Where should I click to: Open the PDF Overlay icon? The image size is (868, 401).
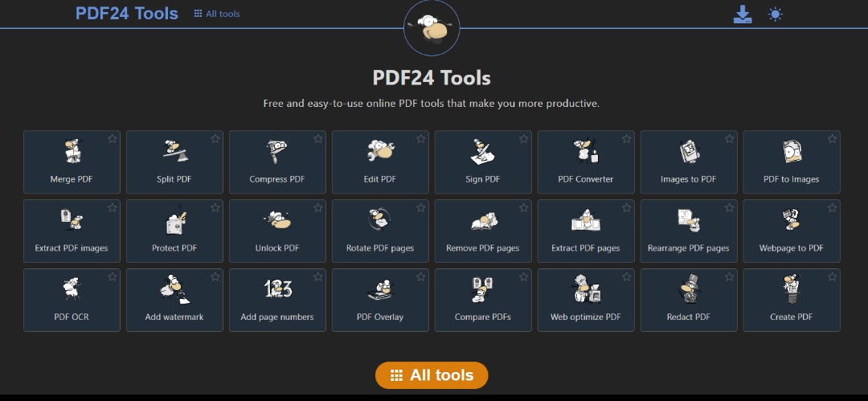click(x=380, y=289)
